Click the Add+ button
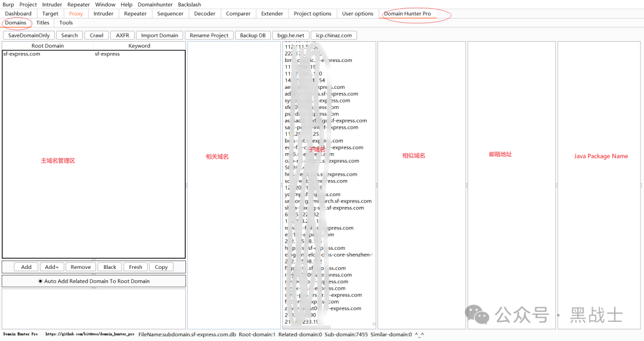This screenshot has width=644, height=341. click(52, 267)
